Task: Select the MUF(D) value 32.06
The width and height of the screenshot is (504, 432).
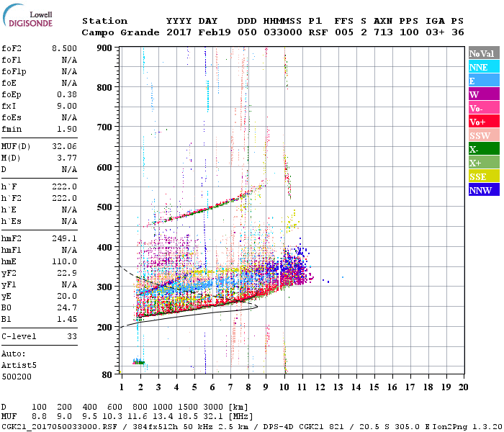Action: click(x=64, y=147)
